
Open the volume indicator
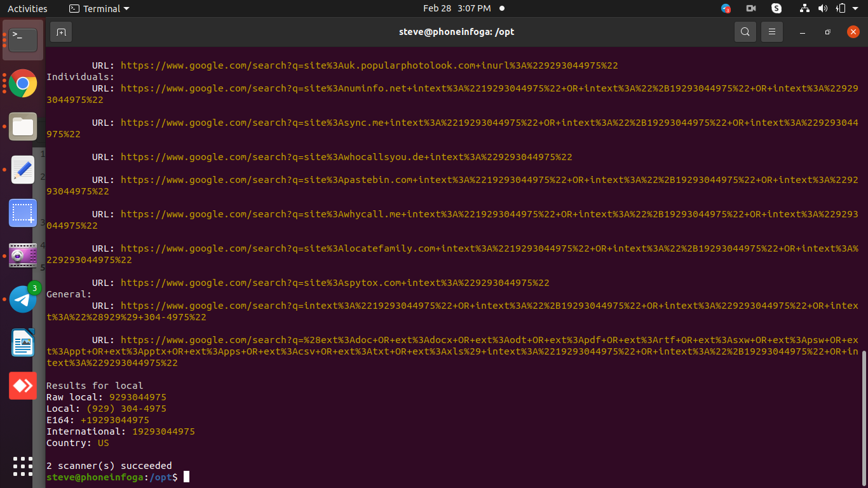pyautogui.click(x=823, y=8)
